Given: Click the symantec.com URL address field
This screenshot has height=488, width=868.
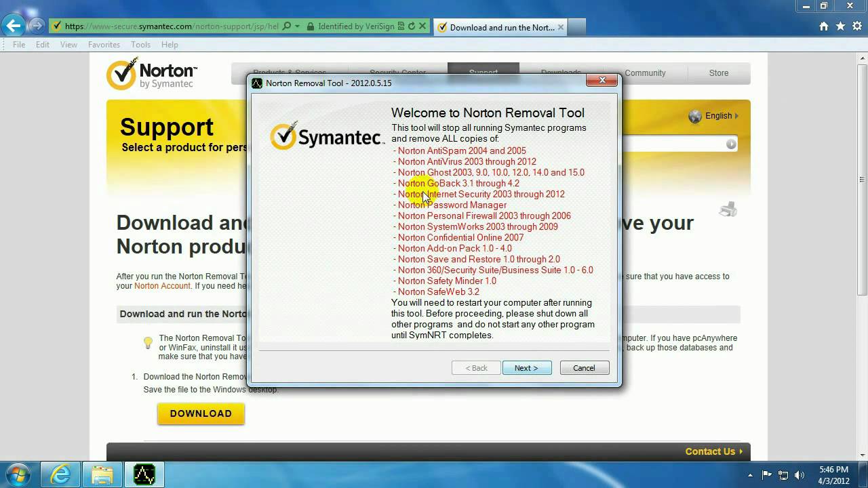Looking at the screenshot, I should pyautogui.click(x=172, y=26).
